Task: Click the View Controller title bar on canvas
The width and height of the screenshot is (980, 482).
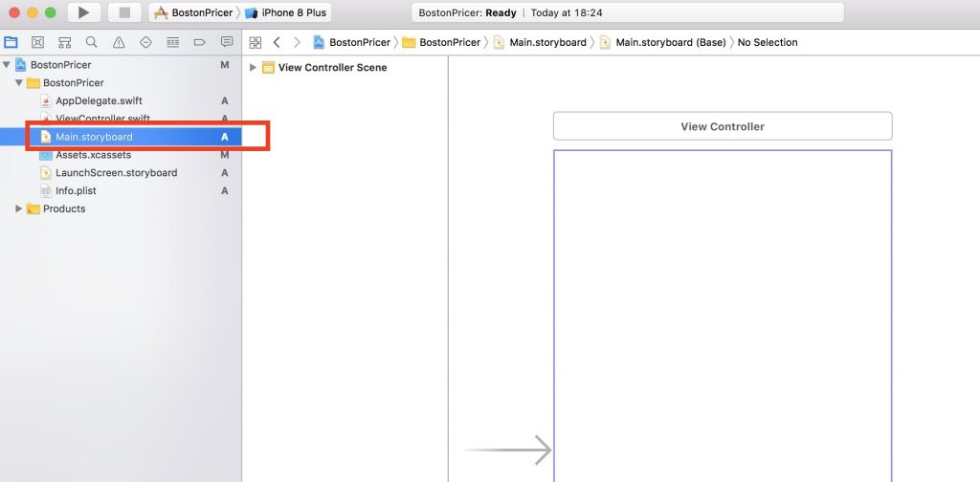Action: (723, 126)
